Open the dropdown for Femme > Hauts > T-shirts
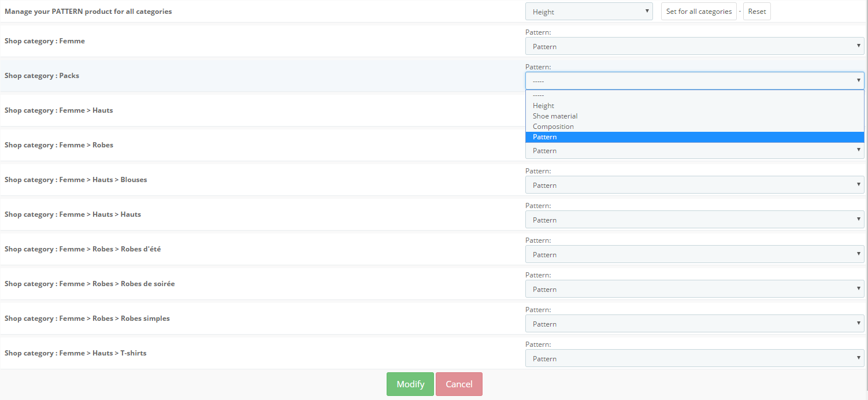Screen dimensions: 868x400 click(695, 358)
